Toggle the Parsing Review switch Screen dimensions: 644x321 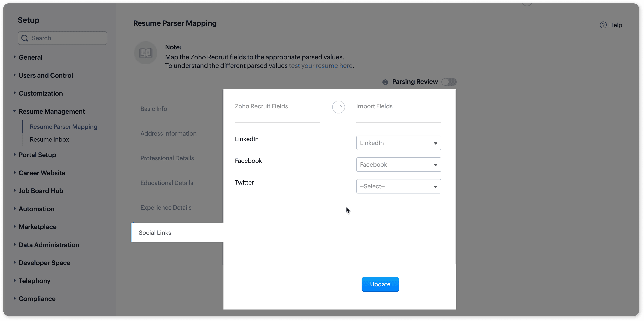[x=449, y=82]
